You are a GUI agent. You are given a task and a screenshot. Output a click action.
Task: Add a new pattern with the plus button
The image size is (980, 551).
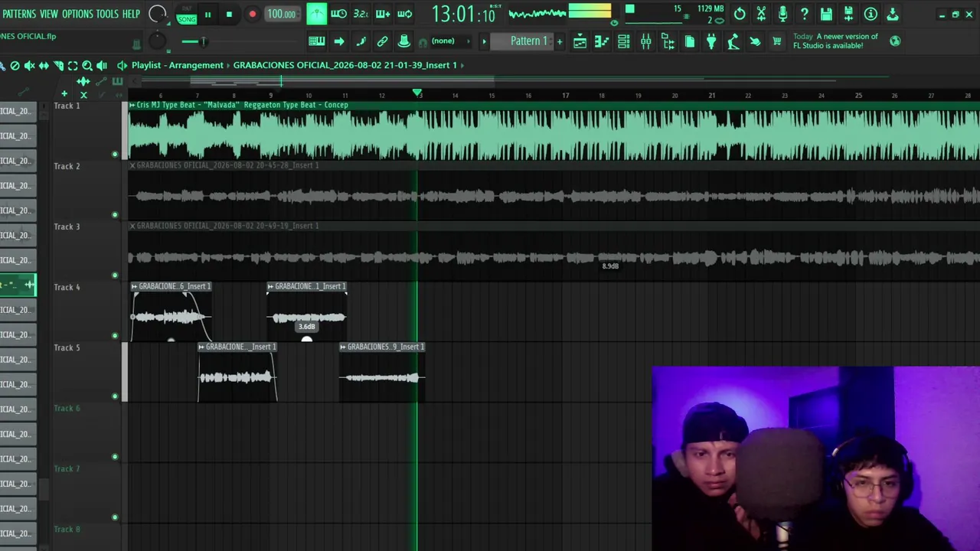tap(560, 41)
